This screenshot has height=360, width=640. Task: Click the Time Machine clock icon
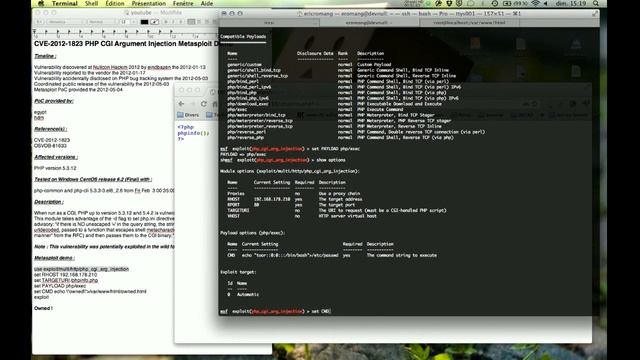495,4
